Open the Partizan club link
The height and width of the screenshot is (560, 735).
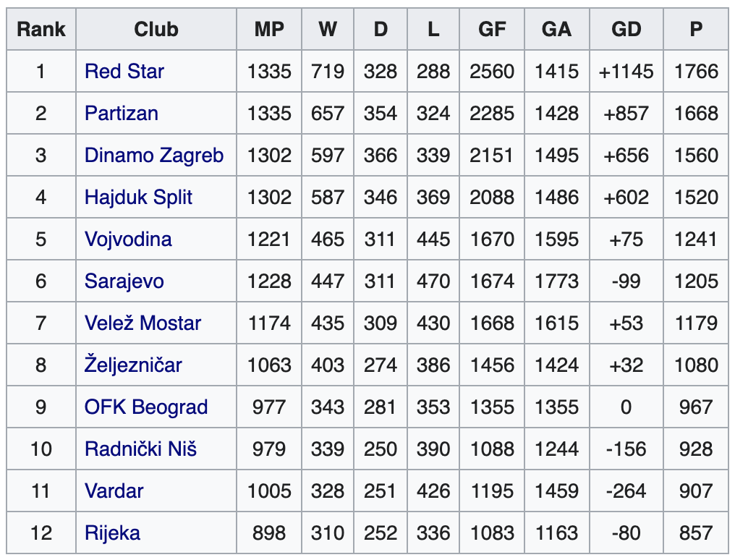point(122,114)
